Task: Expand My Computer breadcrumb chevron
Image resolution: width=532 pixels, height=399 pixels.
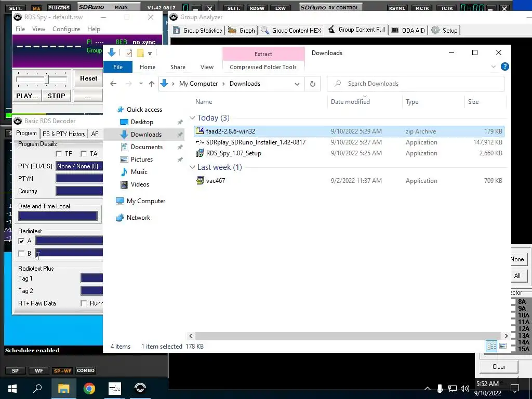Action: (x=223, y=84)
